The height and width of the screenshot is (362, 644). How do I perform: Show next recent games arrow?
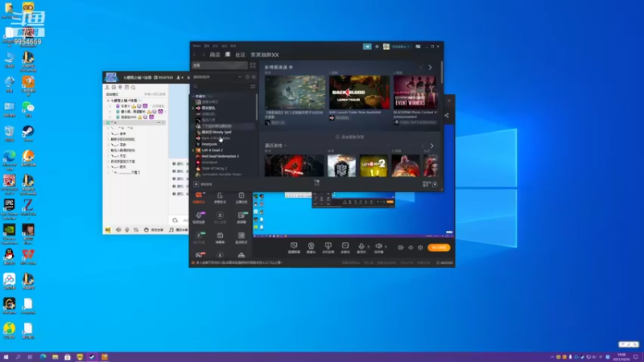coord(431,146)
